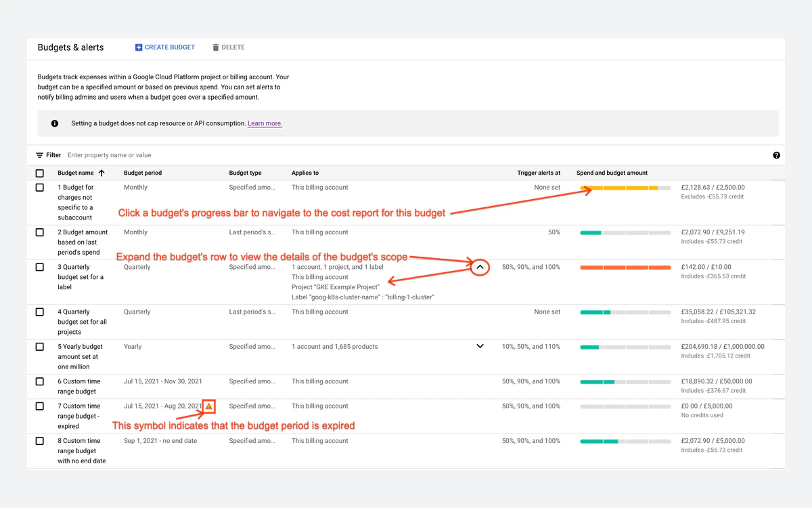Expand the scope of the 5 Yearly budget row
The image size is (812, 508).
(x=480, y=346)
